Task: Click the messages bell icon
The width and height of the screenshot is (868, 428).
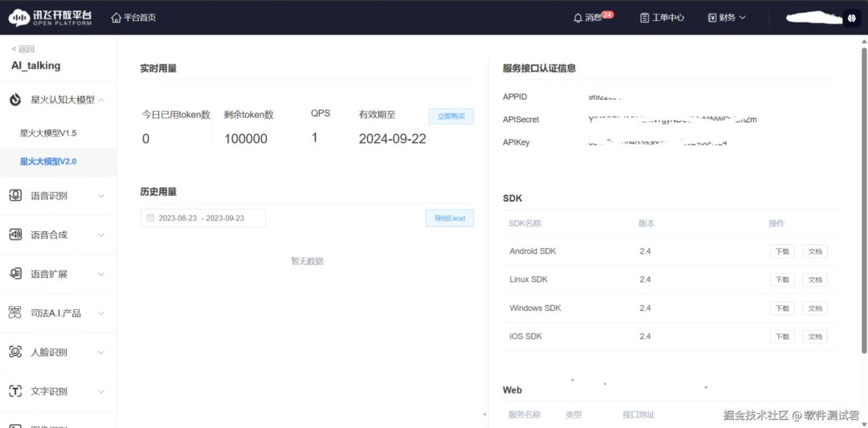Action: click(x=578, y=18)
